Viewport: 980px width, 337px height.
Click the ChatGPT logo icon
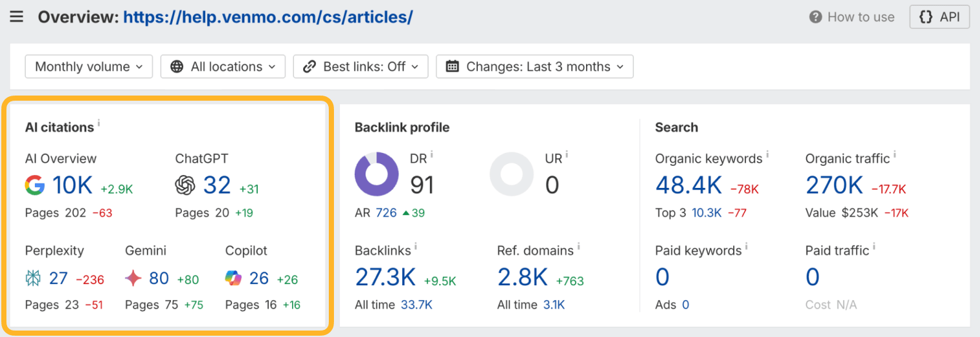[185, 186]
